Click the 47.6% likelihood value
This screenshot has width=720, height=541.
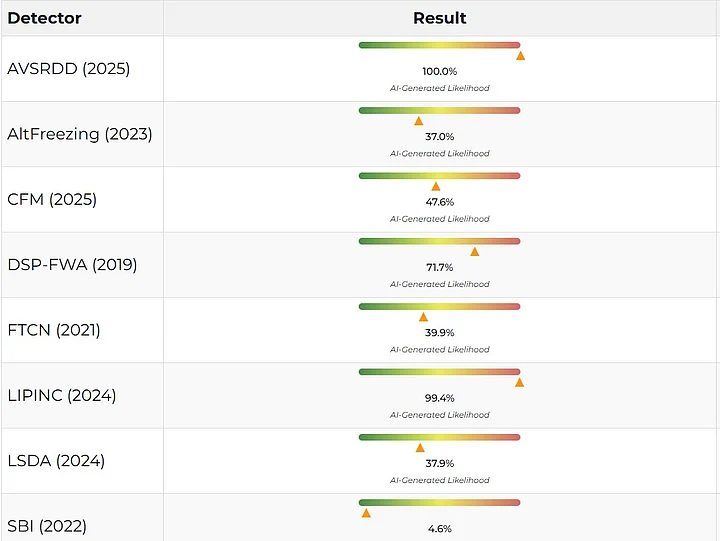coord(439,202)
